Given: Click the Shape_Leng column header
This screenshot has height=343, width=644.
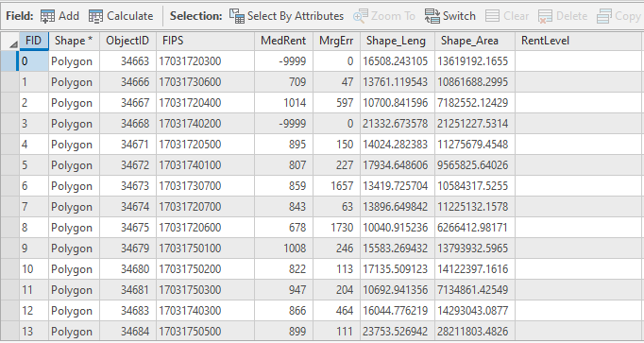Looking at the screenshot, I should pyautogui.click(x=398, y=41).
